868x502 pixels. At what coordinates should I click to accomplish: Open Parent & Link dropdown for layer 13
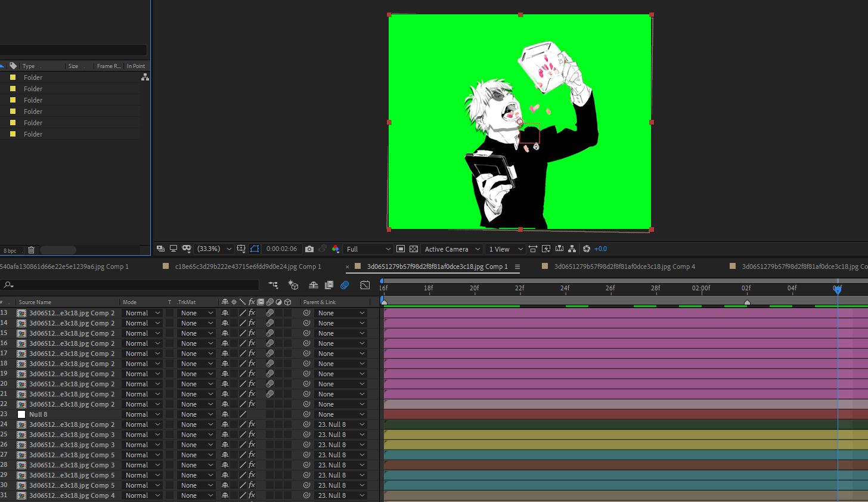pyautogui.click(x=340, y=313)
